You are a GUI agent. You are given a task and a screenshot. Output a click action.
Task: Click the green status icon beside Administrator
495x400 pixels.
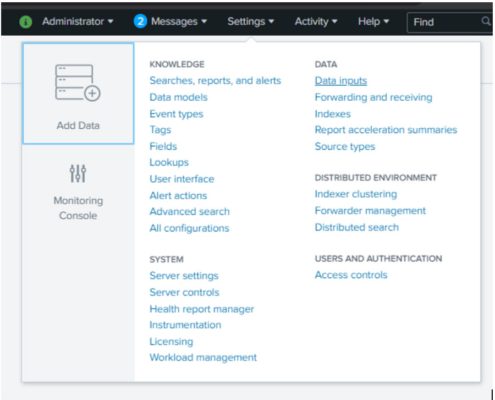26,22
